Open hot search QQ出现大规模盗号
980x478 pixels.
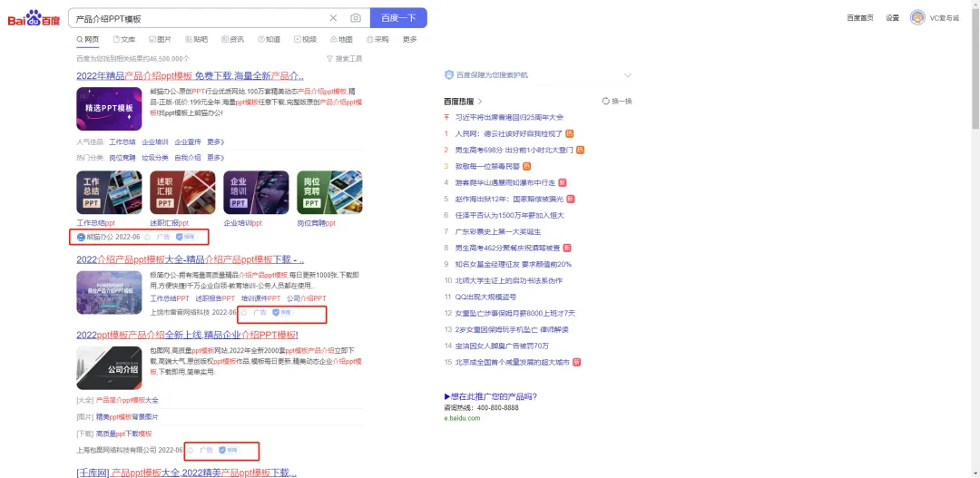[x=485, y=297]
